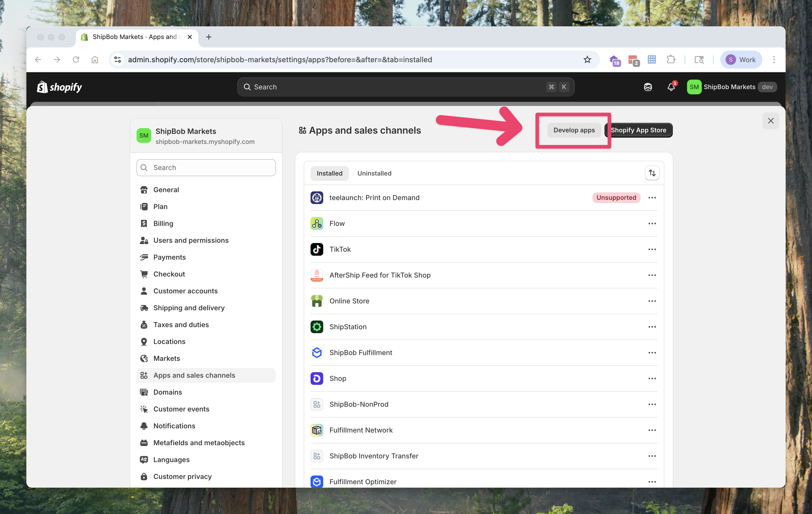Close the settings panel with the X
Screen dimensions: 812x514
coord(771,121)
